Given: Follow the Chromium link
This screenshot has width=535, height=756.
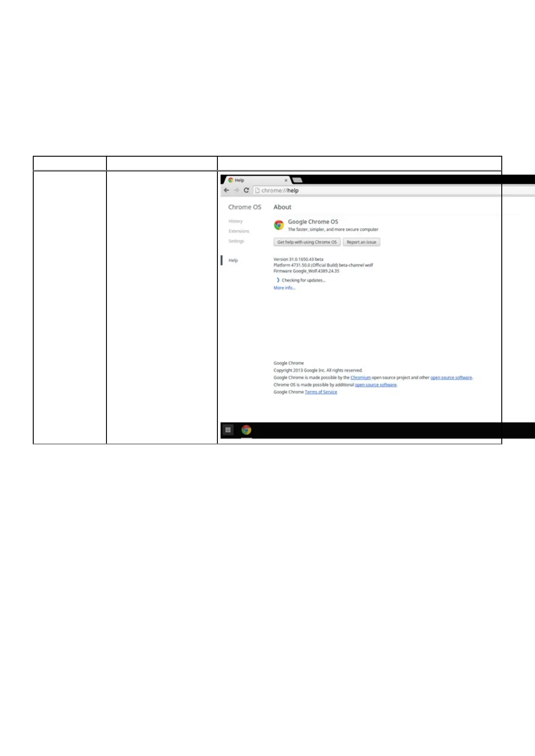Looking at the screenshot, I should tap(361, 378).
